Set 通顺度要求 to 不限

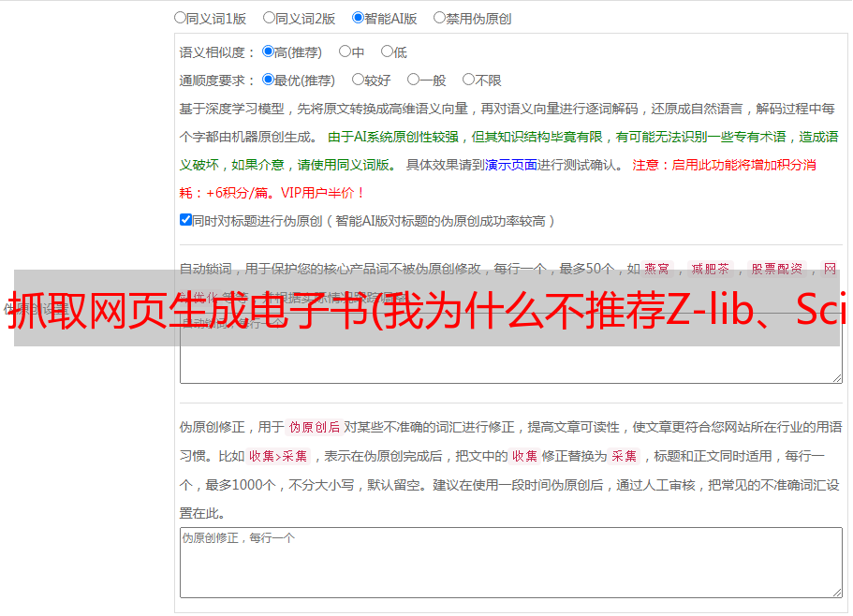point(468,80)
